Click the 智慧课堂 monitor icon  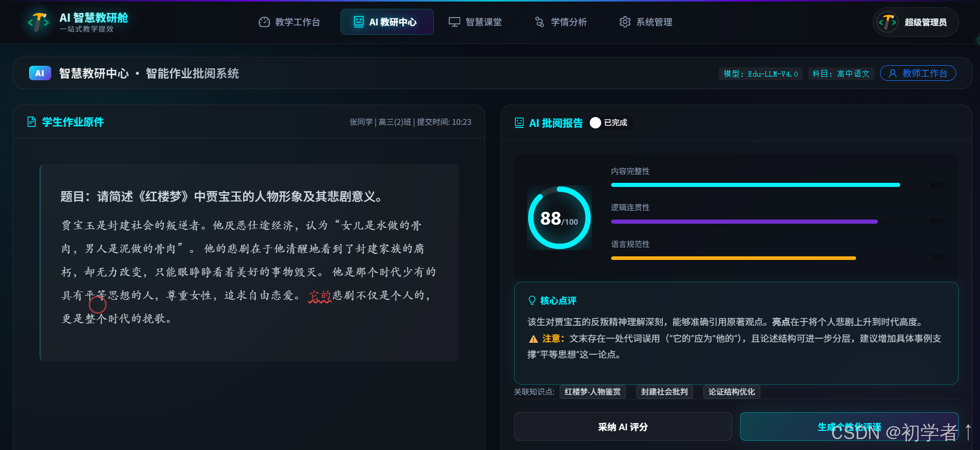pos(455,22)
